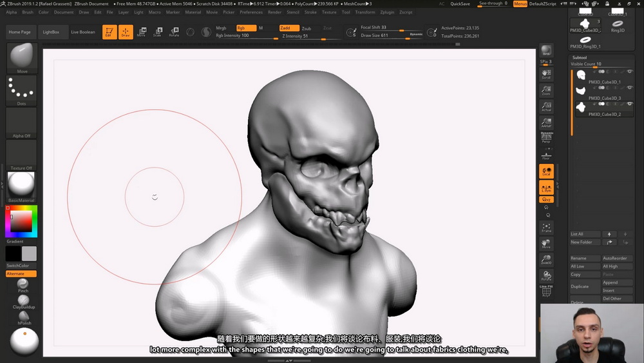Adjust the Z Intensity slider
644x363 pixels.
click(310, 36)
